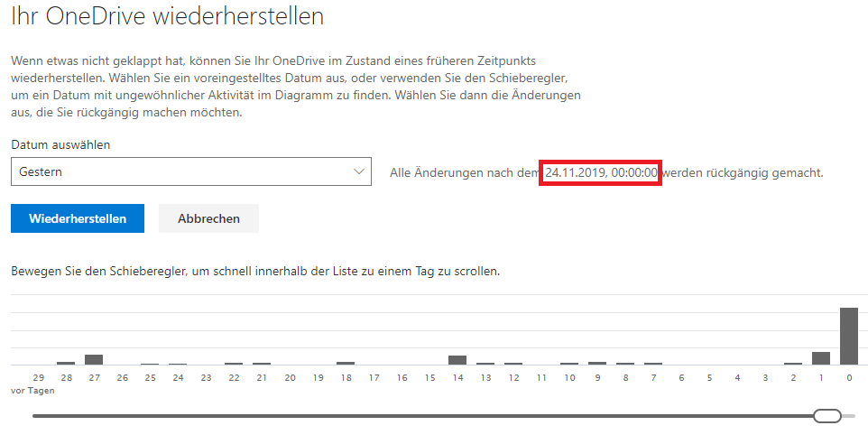Screen dimensions: 868x444
Task: Click the heading Ihr OneDrive wiederherstellen
Action: coord(167,15)
